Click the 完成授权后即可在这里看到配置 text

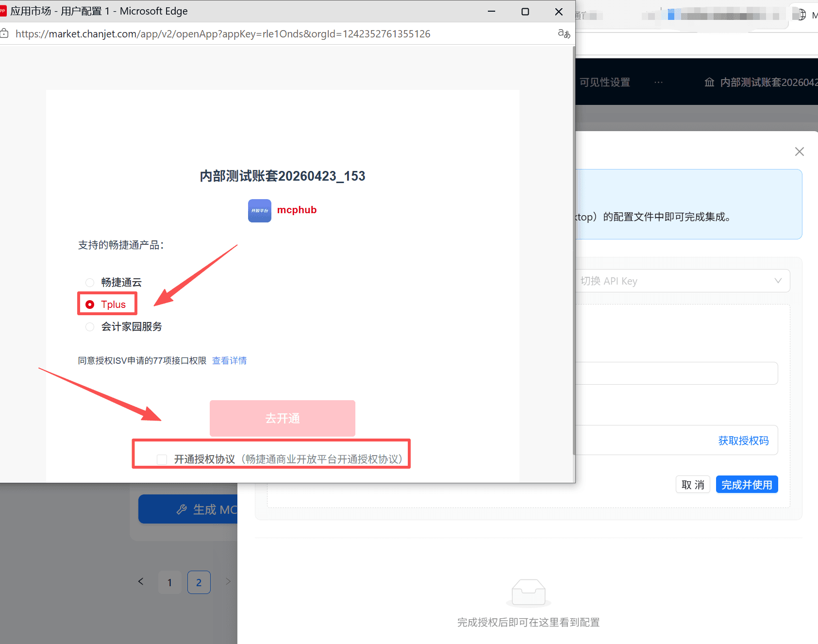pyautogui.click(x=529, y=622)
